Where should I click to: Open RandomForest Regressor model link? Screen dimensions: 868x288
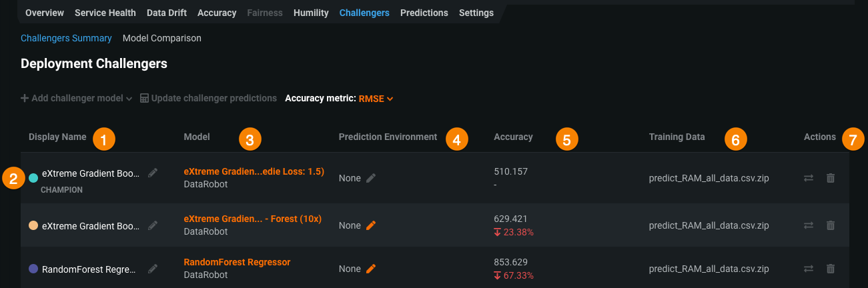(x=237, y=262)
